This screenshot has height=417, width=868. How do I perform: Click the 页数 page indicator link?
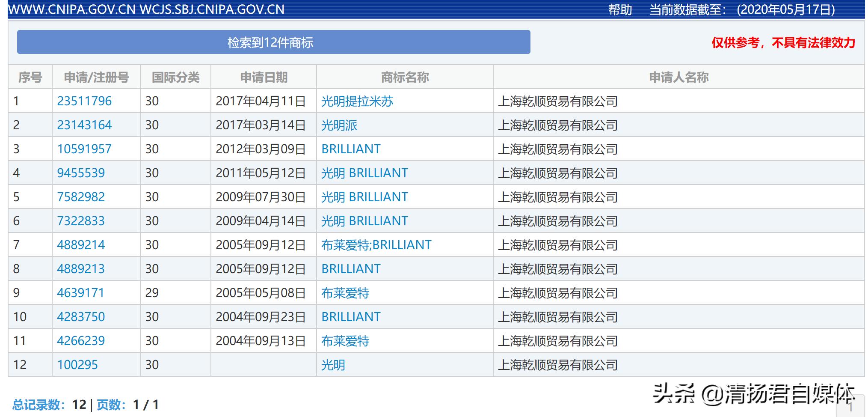pyautogui.click(x=110, y=404)
